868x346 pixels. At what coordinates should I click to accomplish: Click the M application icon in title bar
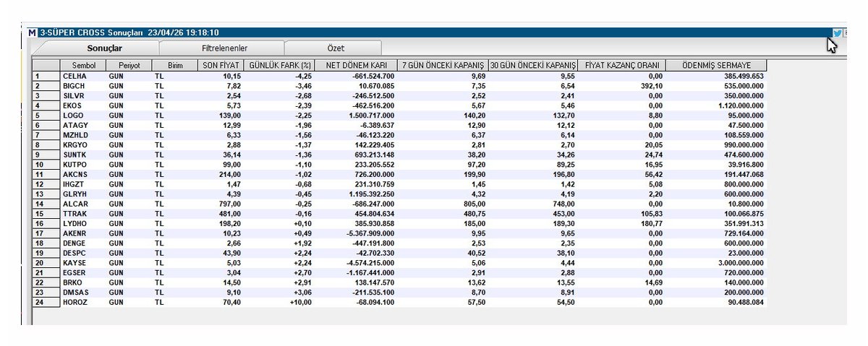pos(31,33)
